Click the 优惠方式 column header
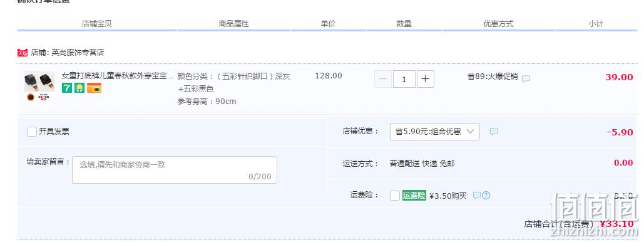Screen dimensions: 644x242 click(x=498, y=24)
